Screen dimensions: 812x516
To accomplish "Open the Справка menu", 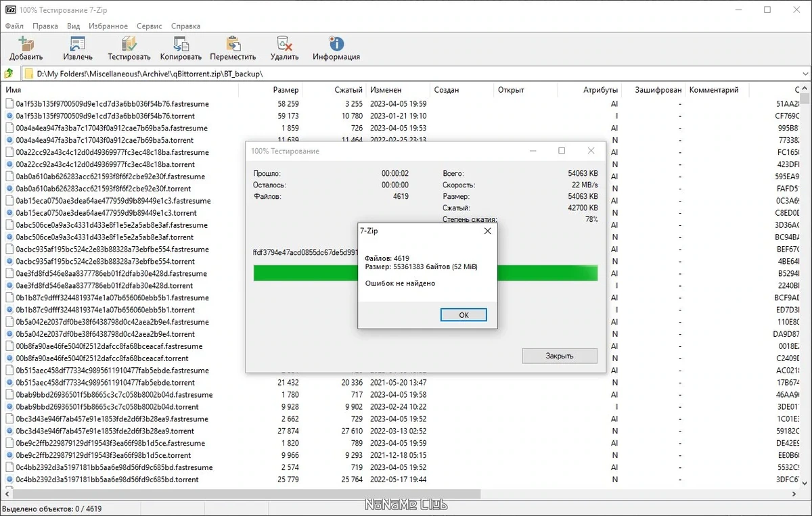I will (x=185, y=26).
